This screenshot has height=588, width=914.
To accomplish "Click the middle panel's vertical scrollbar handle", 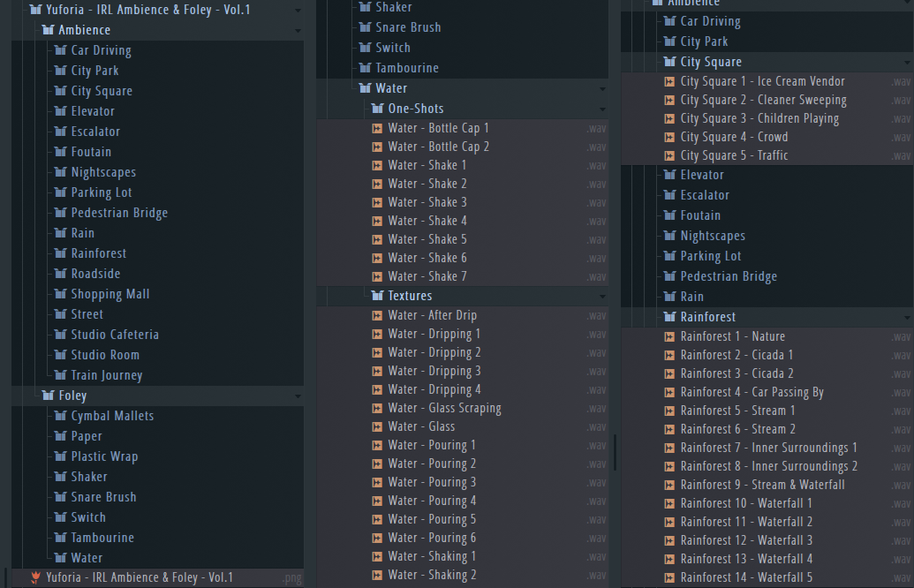I will [x=615, y=452].
